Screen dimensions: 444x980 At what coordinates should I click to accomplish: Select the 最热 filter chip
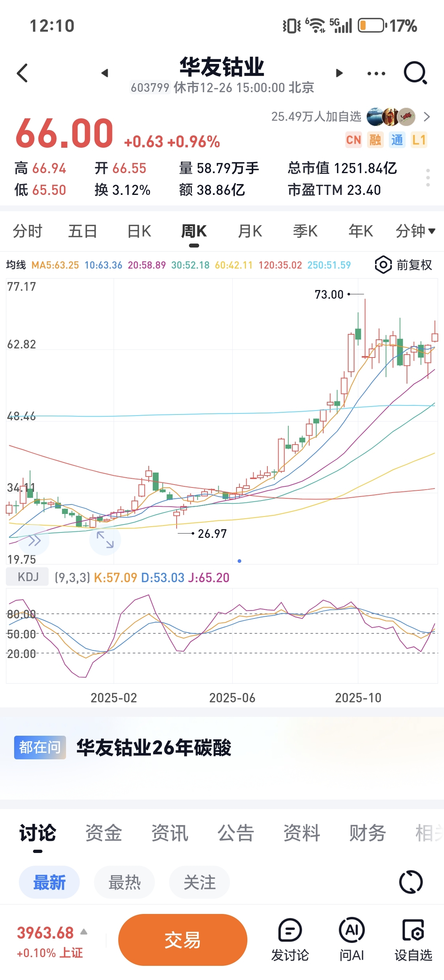pos(124,882)
